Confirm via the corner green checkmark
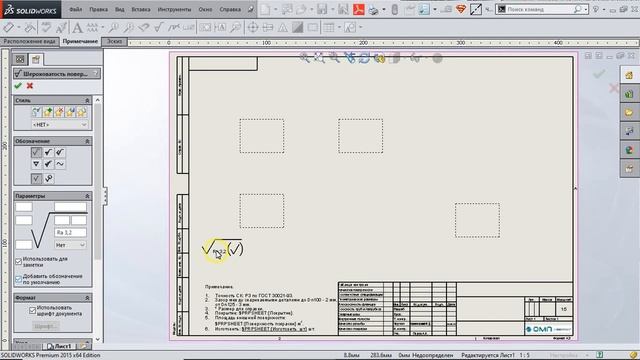This screenshot has width=640, height=360. click(x=599, y=74)
